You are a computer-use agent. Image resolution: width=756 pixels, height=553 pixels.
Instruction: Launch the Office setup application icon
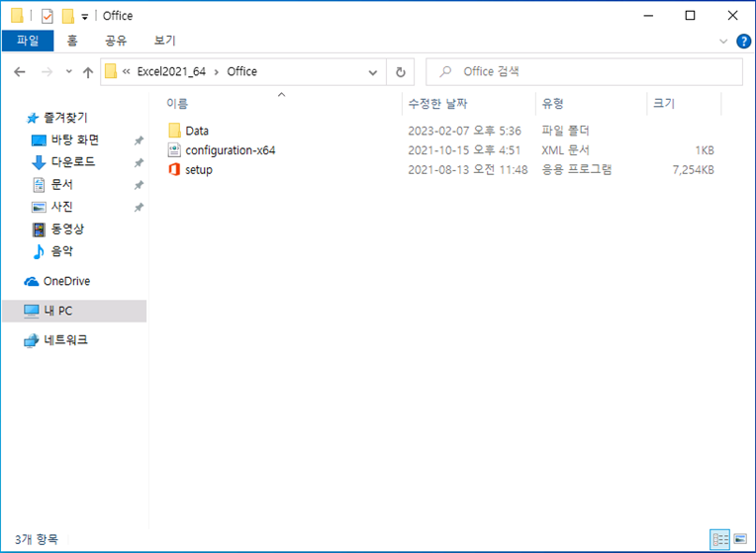click(174, 169)
